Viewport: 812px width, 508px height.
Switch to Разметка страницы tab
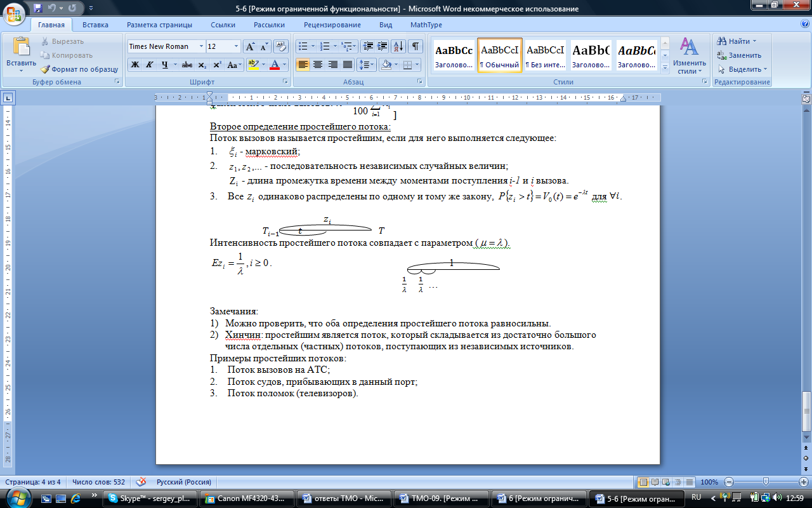pos(159,25)
